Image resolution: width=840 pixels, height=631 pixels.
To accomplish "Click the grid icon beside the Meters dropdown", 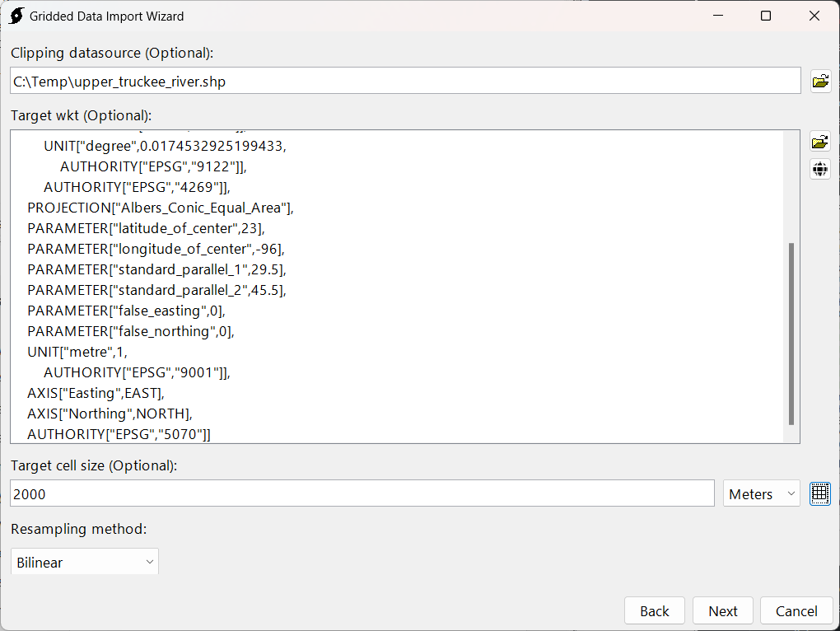I will click(x=820, y=493).
